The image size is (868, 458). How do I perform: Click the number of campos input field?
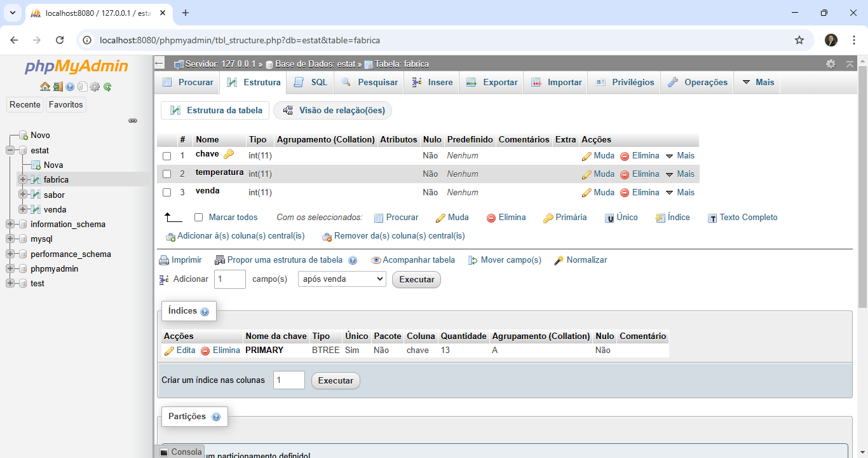pos(229,279)
